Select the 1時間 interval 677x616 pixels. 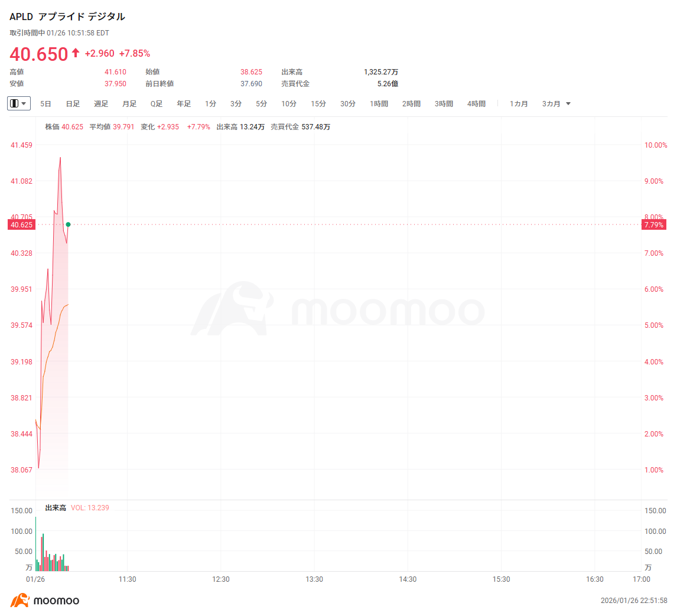(379, 104)
